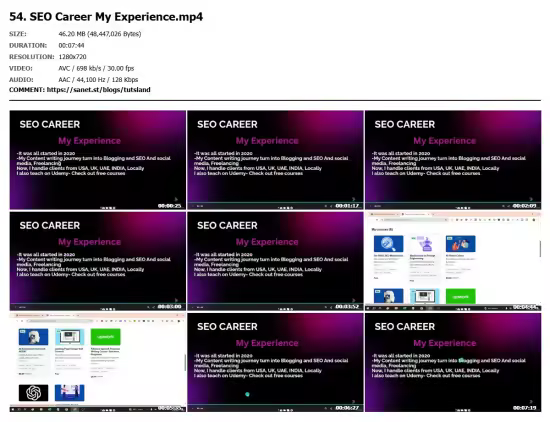Click the browser scrollbar in the ChatGPT logo frame
Screen dimensions: 550x422
[185, 362]
